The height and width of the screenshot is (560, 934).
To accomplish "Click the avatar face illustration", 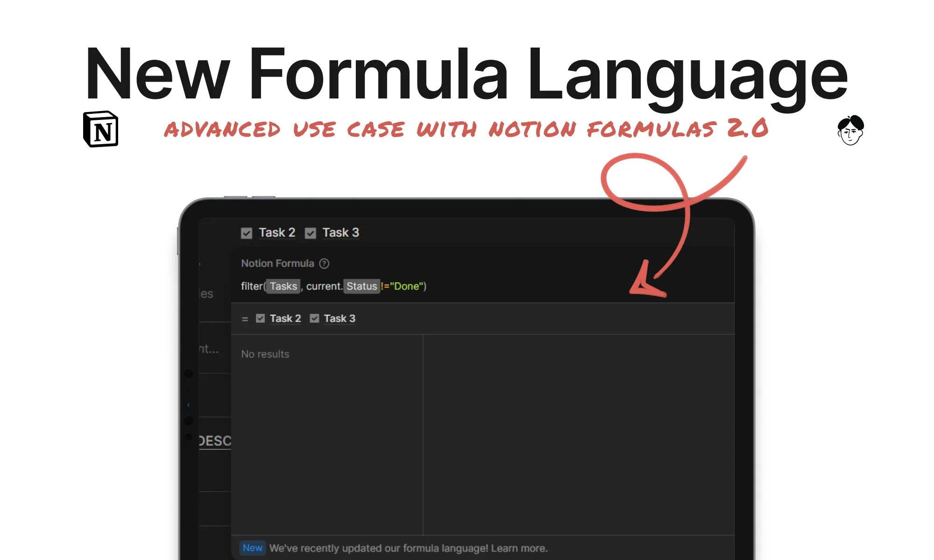I will coord(850,130).
